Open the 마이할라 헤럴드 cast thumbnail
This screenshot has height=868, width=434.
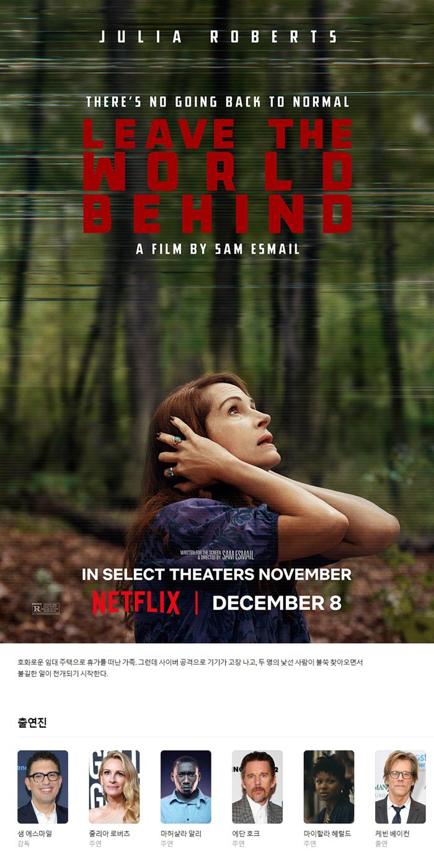tap(329, 787)
